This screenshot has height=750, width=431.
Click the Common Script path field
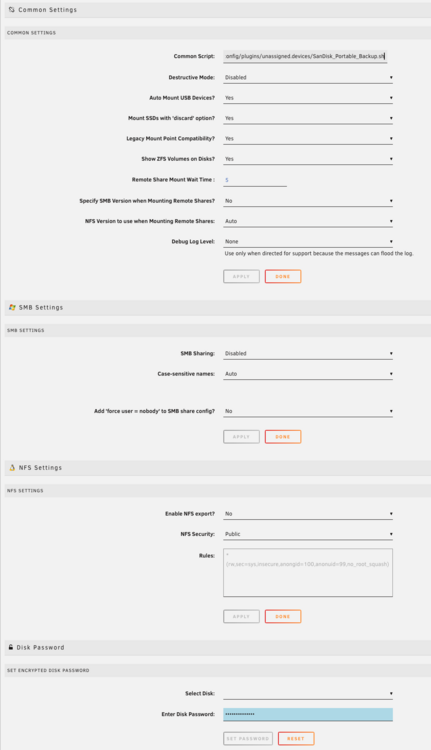tap(305, 56)
